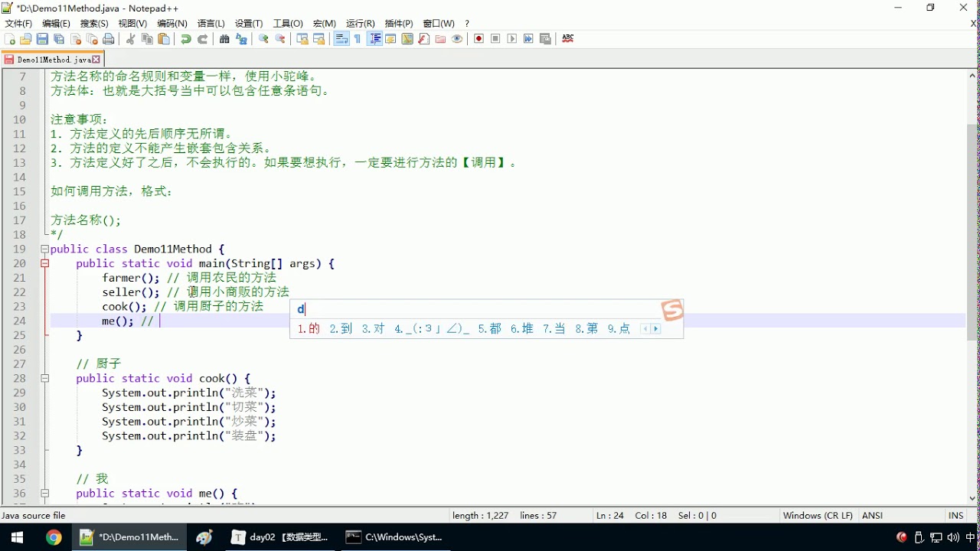Collapse the class Demo11Method fold marker
The image size is (980, 551).
coord(44,249)
